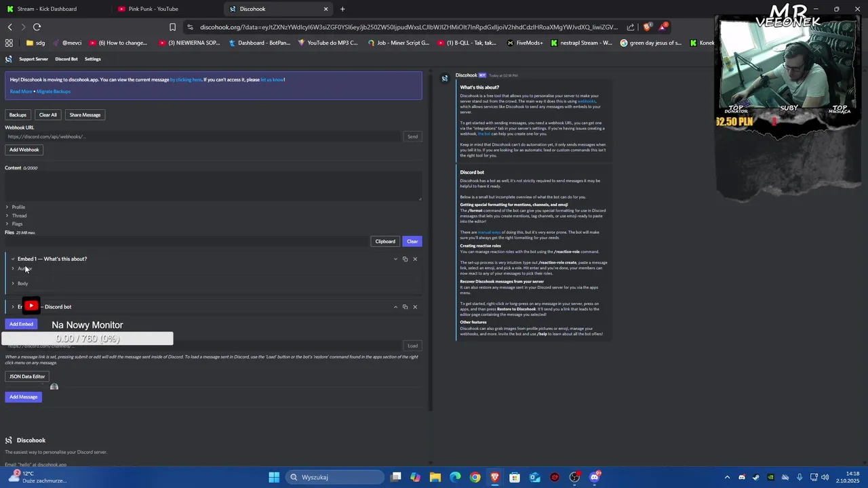Expand the Flags section
The height and width of the screenshot is (488, 868).
click(14, 224)
